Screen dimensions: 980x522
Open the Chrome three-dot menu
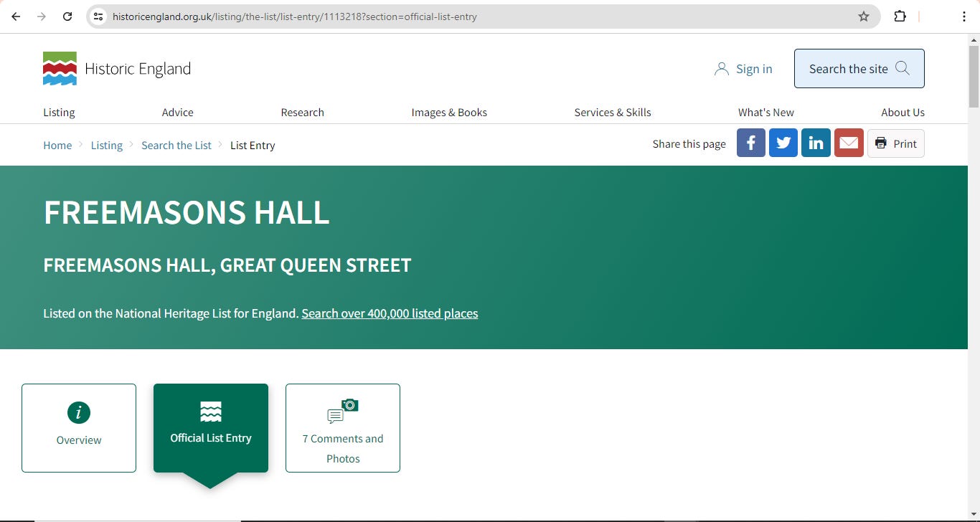pos(963,16)
